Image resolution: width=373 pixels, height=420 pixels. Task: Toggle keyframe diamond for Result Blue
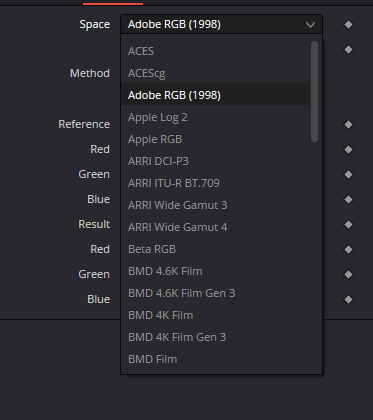point(348,299)
